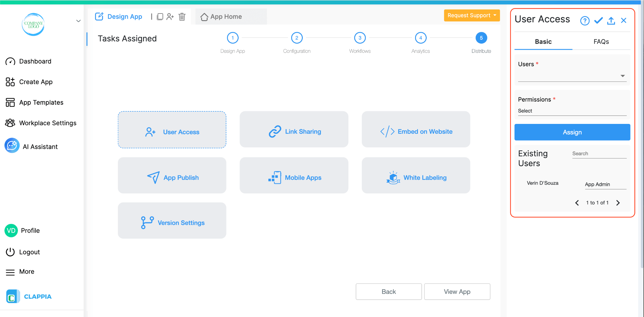Click the View App button
The image size is (644, 317).
point(457,292)
